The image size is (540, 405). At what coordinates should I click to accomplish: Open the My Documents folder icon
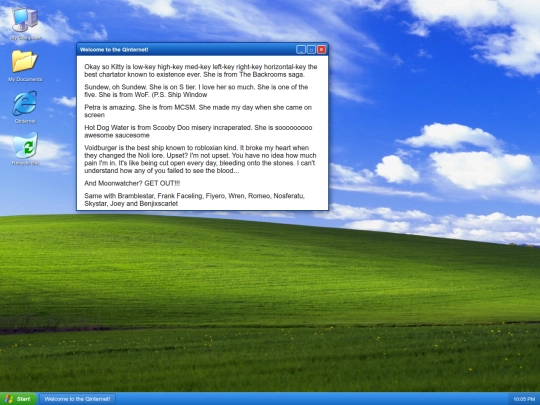pyautogui.click(x=25, y=65)
